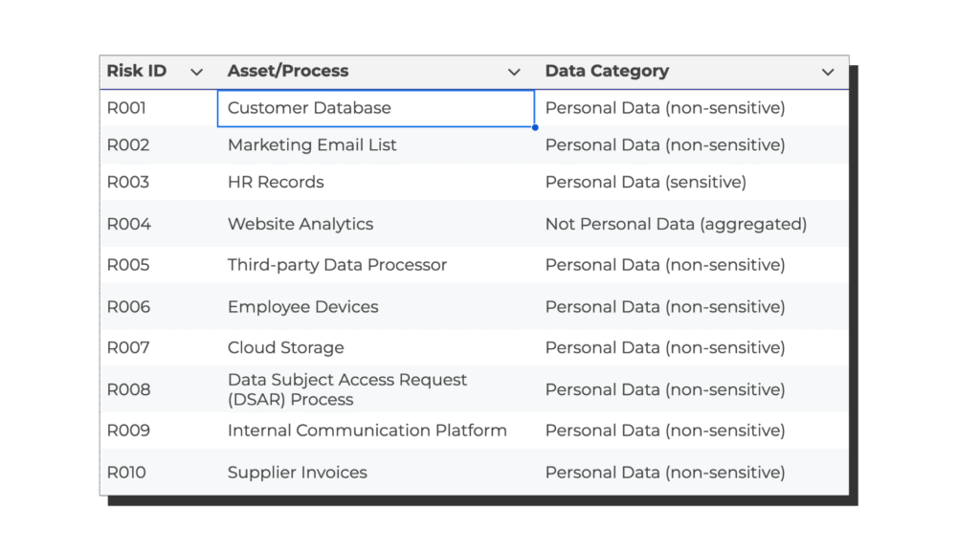Click the Website Analytics cell

(301, 224)
